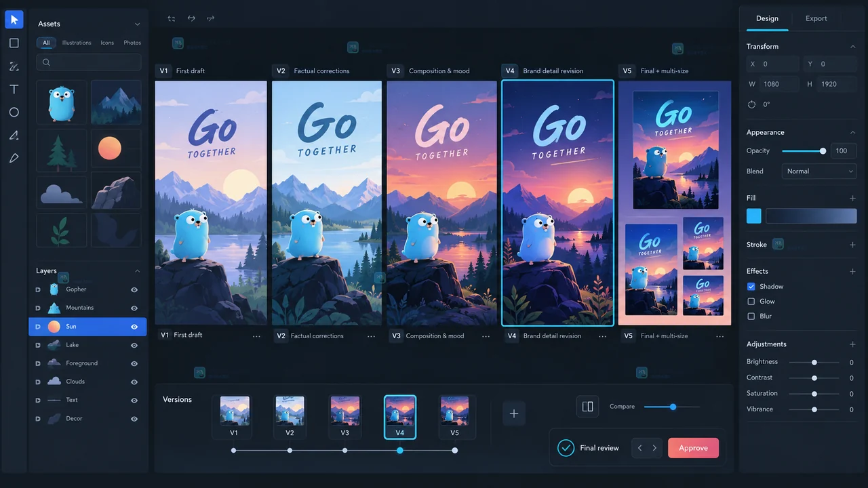Go to previous review item arrow
The image size is (868, 488).
tap(639, 448)
